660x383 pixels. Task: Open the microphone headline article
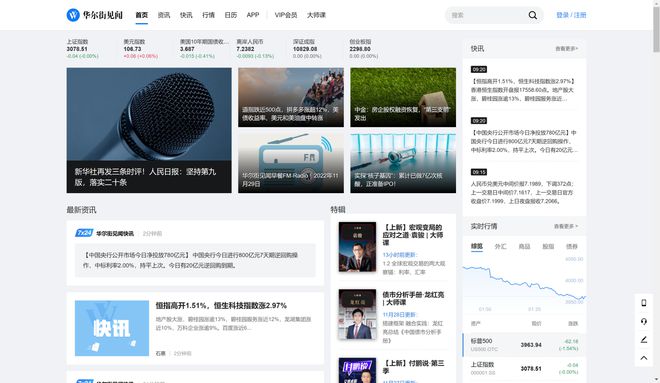click(149, 130)
